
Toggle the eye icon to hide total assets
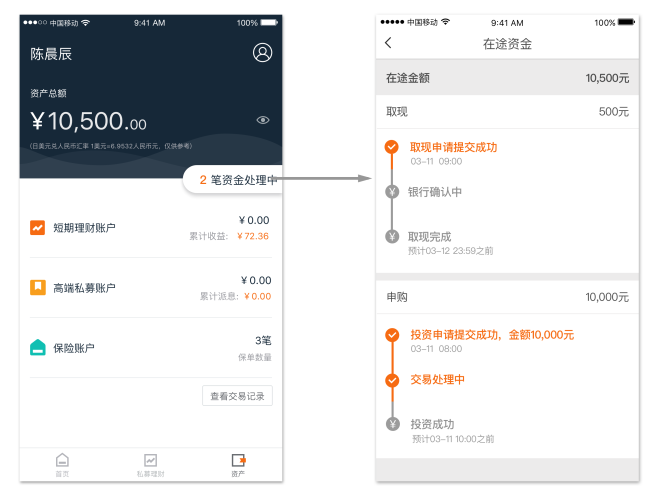coord(263,120)
